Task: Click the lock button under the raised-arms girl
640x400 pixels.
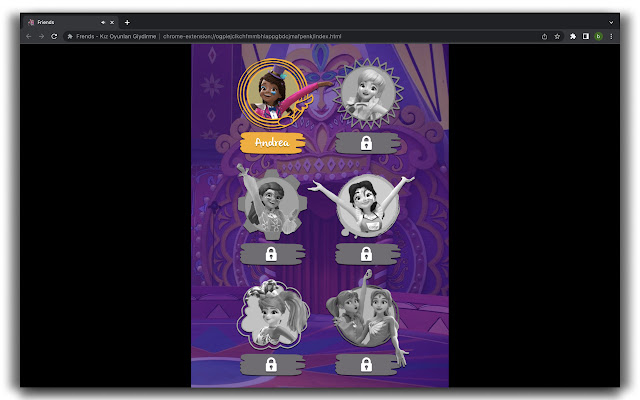Action: 367,254
